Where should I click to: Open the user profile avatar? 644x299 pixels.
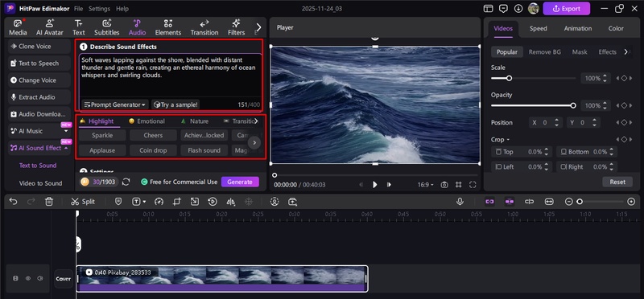click(x=534, y=8)
